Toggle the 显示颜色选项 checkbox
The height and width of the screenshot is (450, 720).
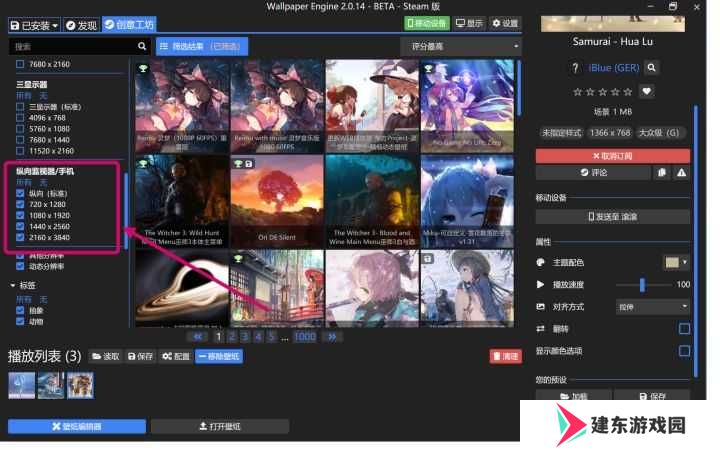click(684, 351)
